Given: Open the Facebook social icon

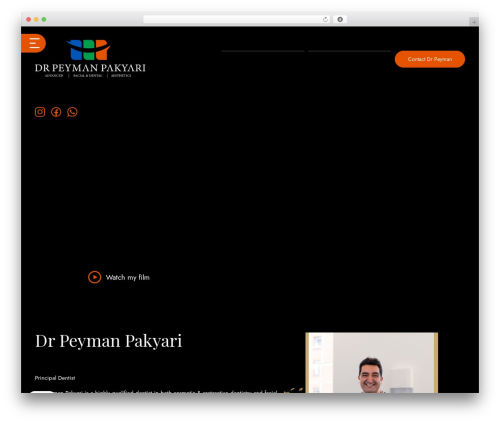Looking at the screenshot, I should coord(56,112).
